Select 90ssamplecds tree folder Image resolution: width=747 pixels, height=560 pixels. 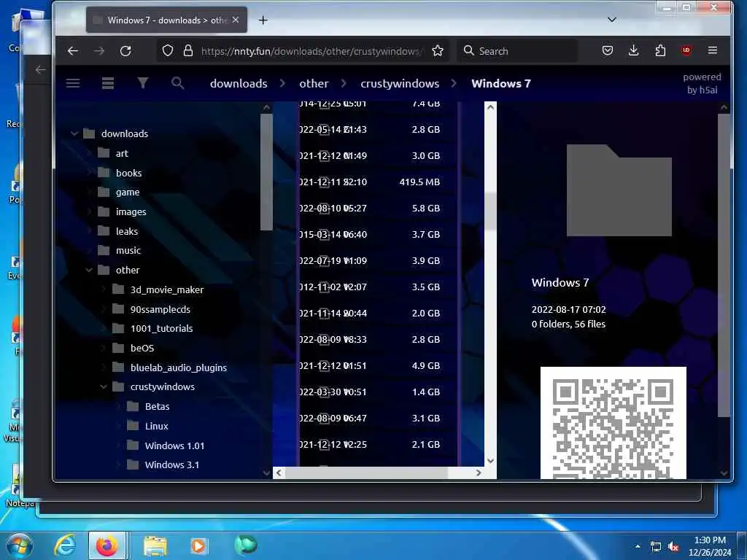click(x=160, y=309)
